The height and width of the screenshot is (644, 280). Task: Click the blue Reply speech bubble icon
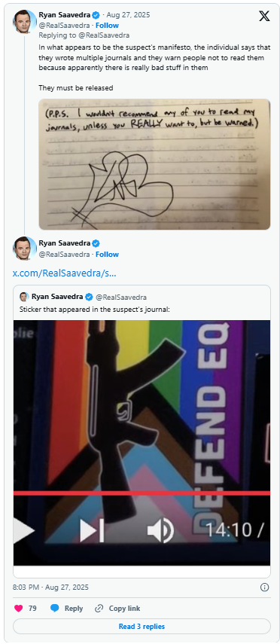(x=55, y=609)
